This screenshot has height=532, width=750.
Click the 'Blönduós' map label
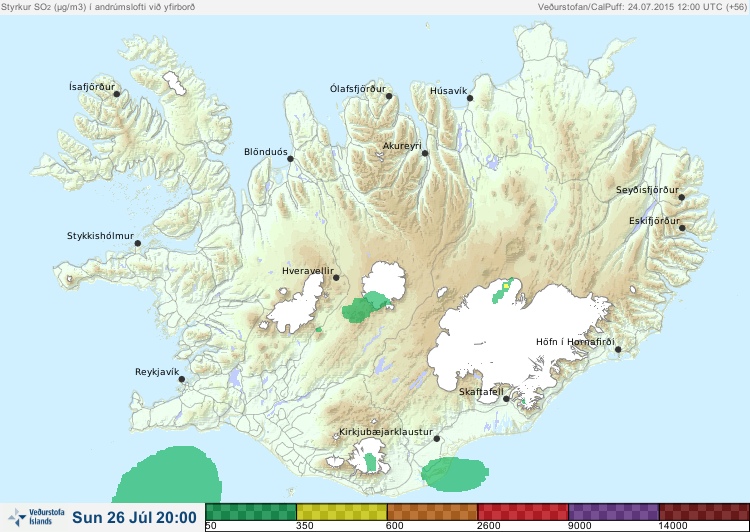pyautogui.click(x=266, y=152)
